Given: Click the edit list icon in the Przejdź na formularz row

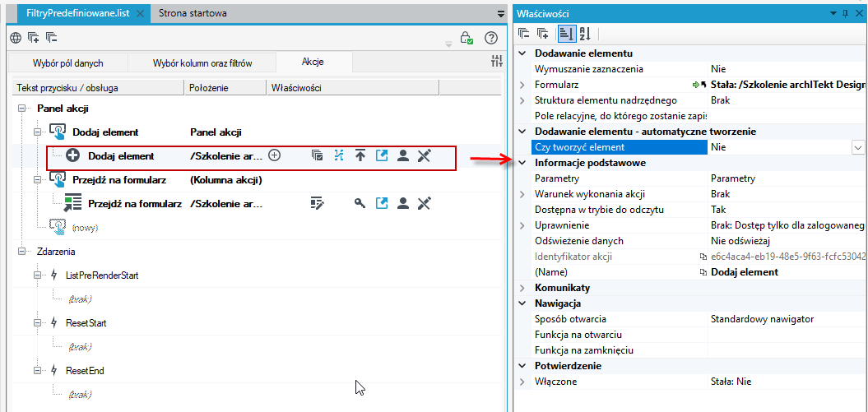Looking at the screenshot, I should pos(318,203).
